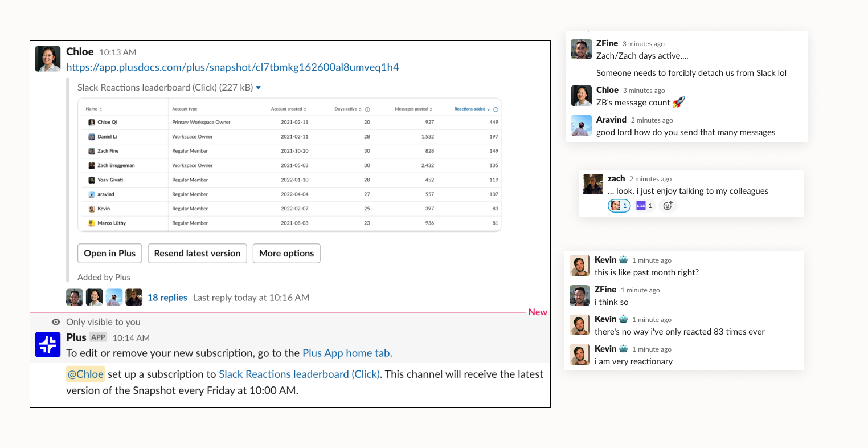Click Chloe's avatar on the 10:13 AM message
The image size is (868, 448).
click(48, 59)
